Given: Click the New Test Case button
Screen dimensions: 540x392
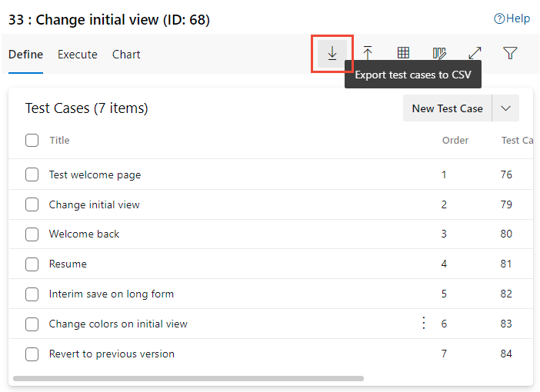Looking at the screenshot, I should click(448, 108).
